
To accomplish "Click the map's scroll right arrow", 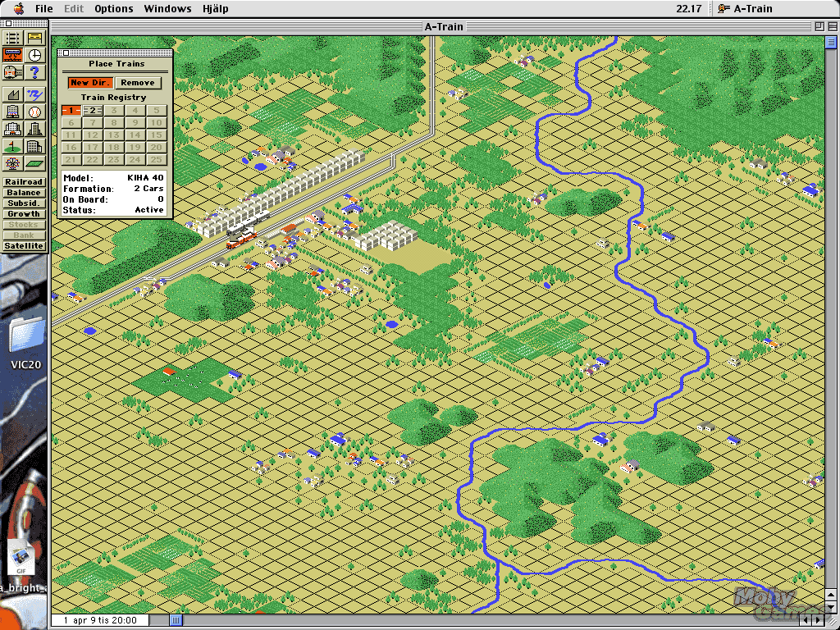I will coord(818,620).
